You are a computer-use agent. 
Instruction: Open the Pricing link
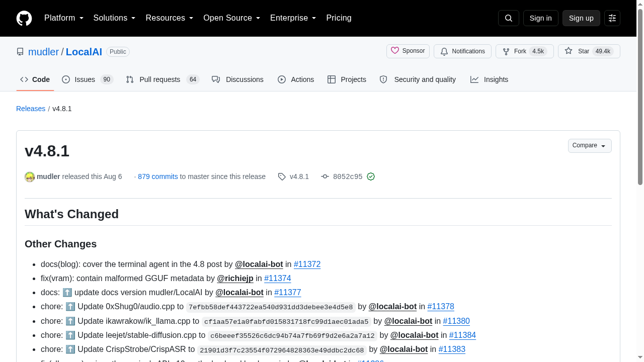pyautogui.click(x=339, y=18)
